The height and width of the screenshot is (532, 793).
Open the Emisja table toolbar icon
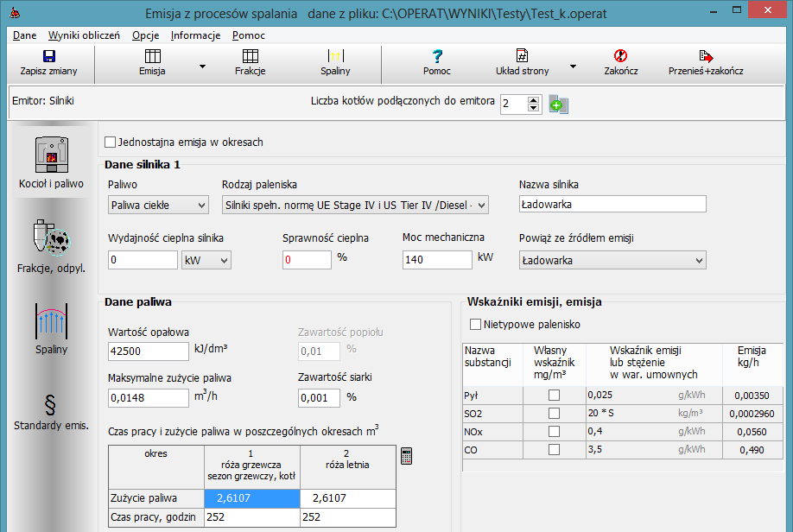[152, 55]
